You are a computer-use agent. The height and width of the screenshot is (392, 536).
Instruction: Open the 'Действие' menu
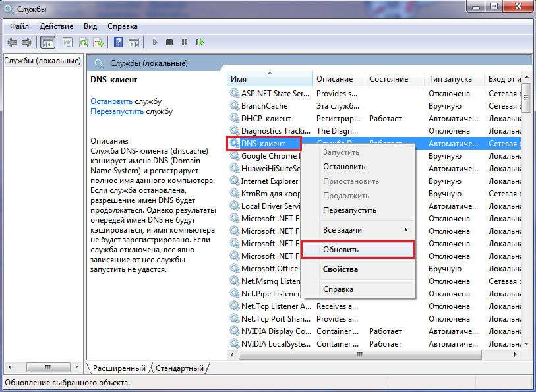click(x=56, y=26)
